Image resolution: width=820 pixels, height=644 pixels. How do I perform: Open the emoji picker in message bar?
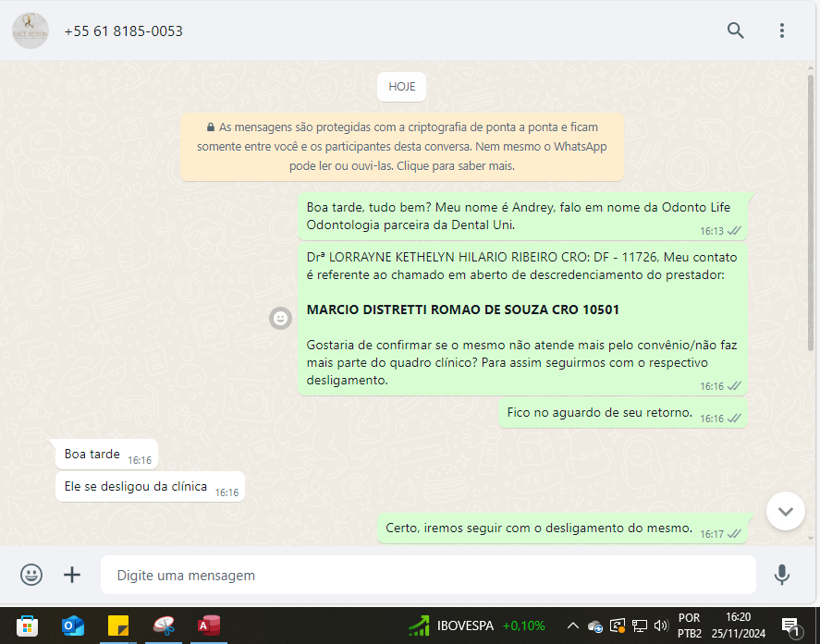point(31,575)
